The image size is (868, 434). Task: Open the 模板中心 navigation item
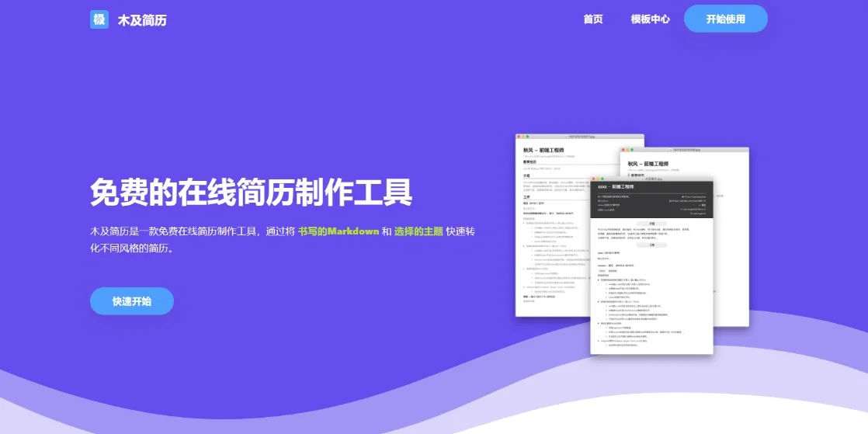pyautogui.click(x=650, y=19)
